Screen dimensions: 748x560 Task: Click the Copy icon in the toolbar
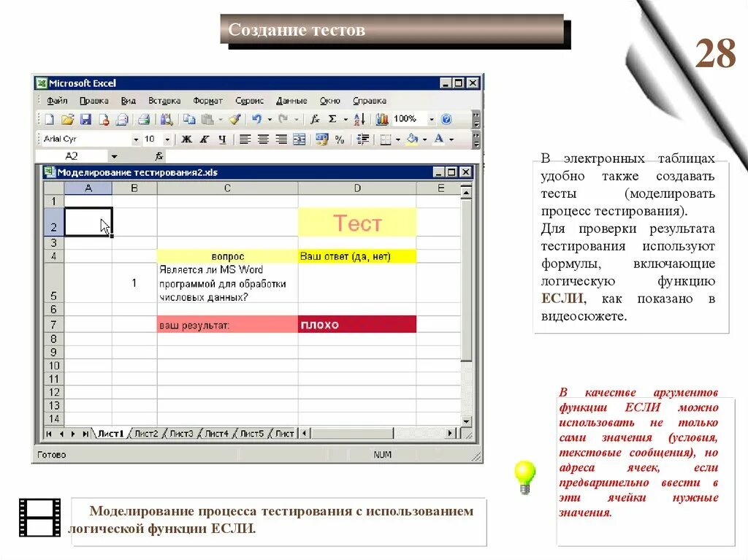click(x=189, y=119)
